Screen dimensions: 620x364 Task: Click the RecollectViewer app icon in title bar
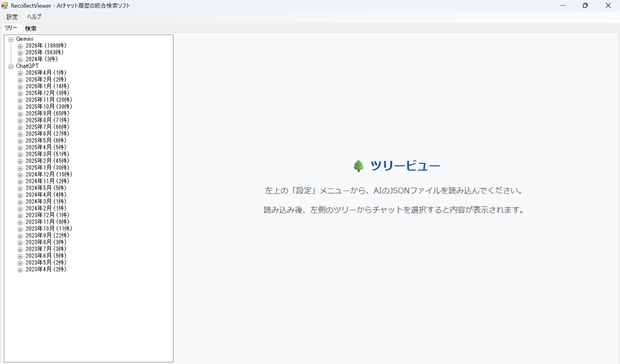click(x=4, y=6)
